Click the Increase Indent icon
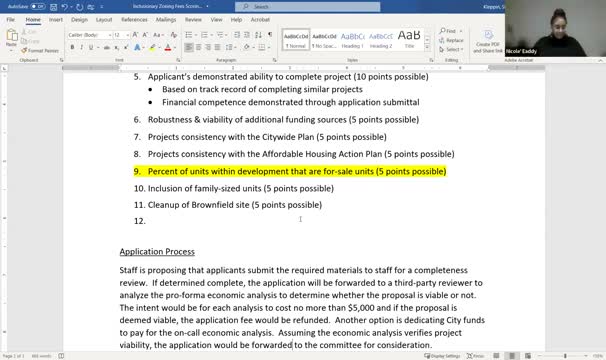This screenshot has height=360, width=606. [x=247, y=35]
